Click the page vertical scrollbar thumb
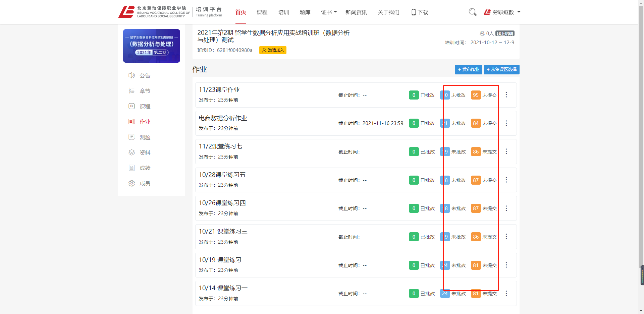Viewport: 644px width, 314px height. coord(642,275)
